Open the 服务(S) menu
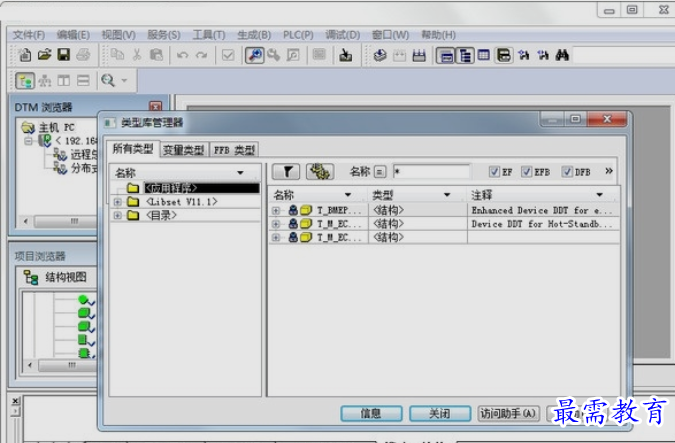This screenshot has height=443, width=675. tap(164, 35)
